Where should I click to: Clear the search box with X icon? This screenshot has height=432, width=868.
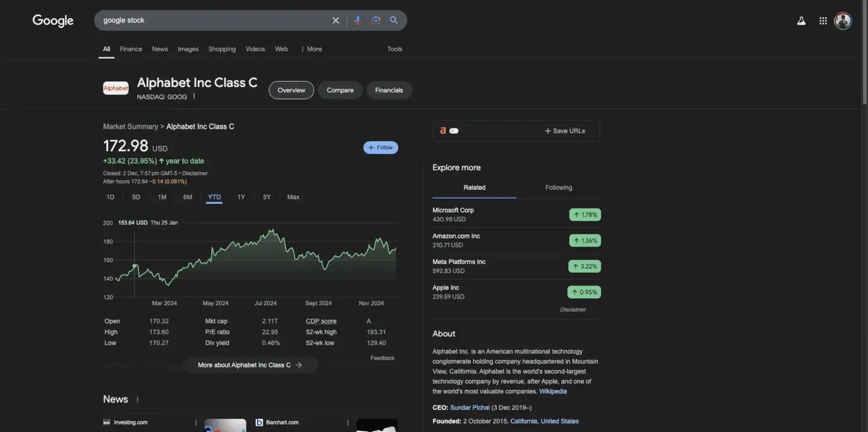(x=336, y=20)
